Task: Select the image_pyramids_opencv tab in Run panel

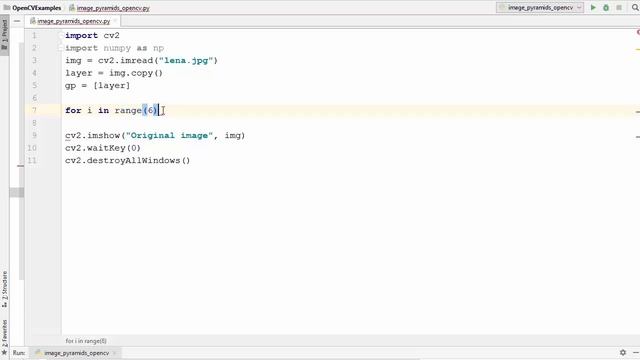Action: (76, 353)
